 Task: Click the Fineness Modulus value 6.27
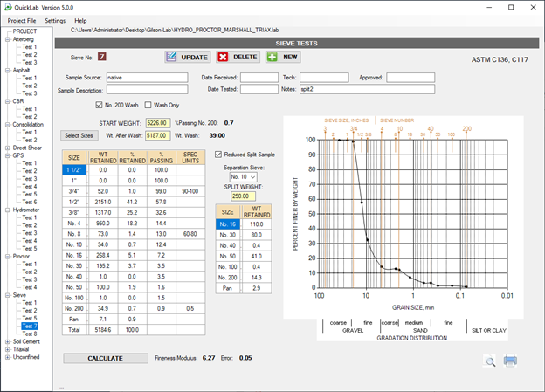pos(209,358)
